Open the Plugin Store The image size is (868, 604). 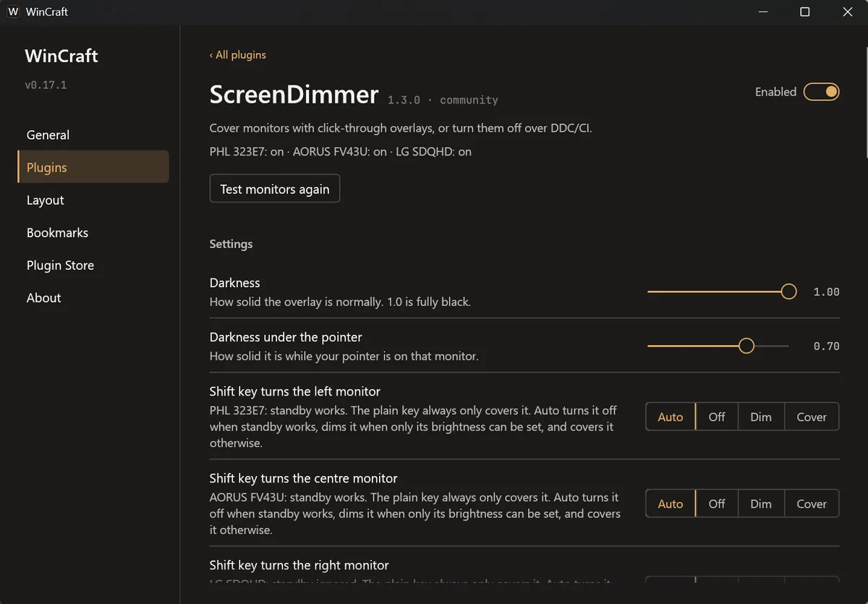coord(93,265)
